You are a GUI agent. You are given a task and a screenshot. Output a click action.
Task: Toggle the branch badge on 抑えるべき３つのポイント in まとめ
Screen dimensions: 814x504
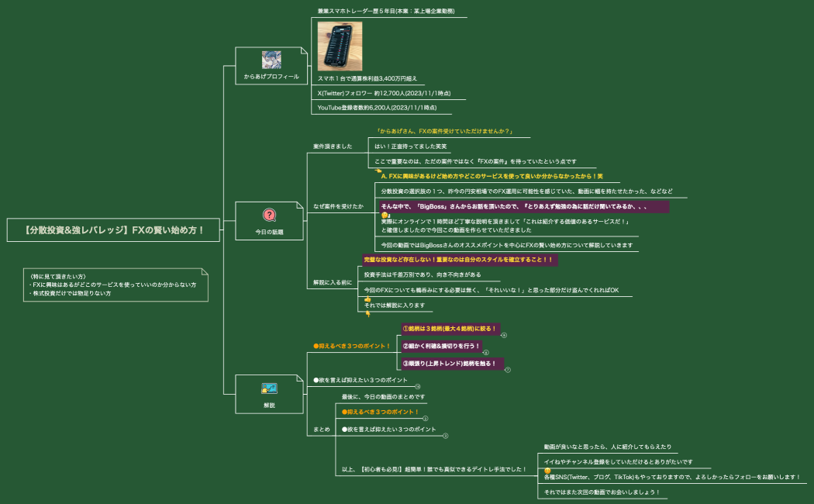[425, 418]
